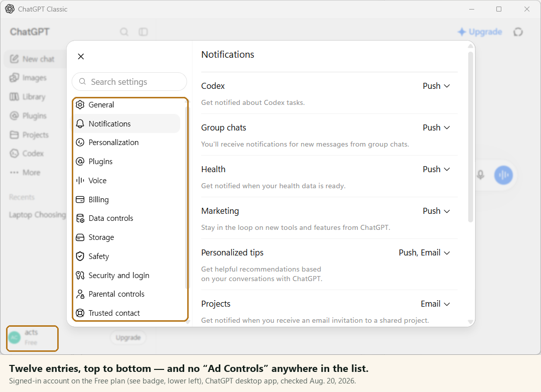This screenshot has height=392, width=541.
Task: Click the Recents heading in the sidebar
Action: coord(22,197)
